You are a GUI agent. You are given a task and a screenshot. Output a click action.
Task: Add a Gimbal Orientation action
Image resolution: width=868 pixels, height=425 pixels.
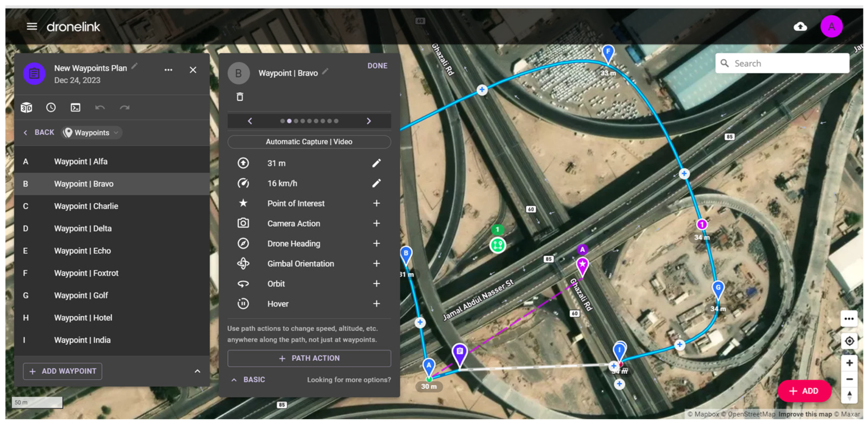(x=377, y=264)
